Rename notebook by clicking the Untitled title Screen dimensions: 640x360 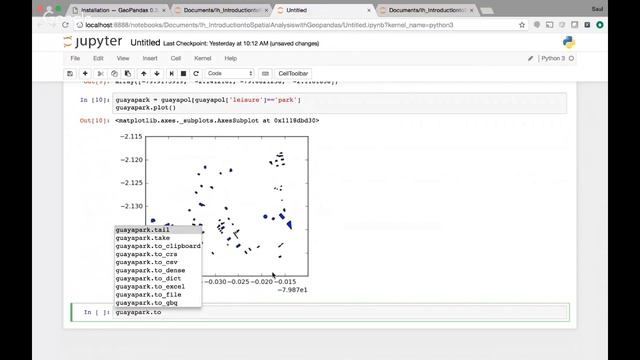[145, 42]
